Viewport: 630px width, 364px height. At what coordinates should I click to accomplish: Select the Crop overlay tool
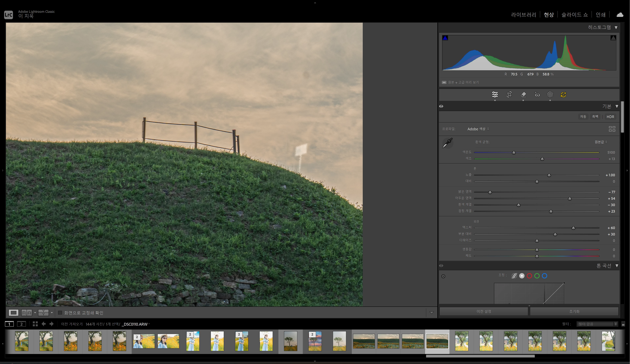[509, 94]
